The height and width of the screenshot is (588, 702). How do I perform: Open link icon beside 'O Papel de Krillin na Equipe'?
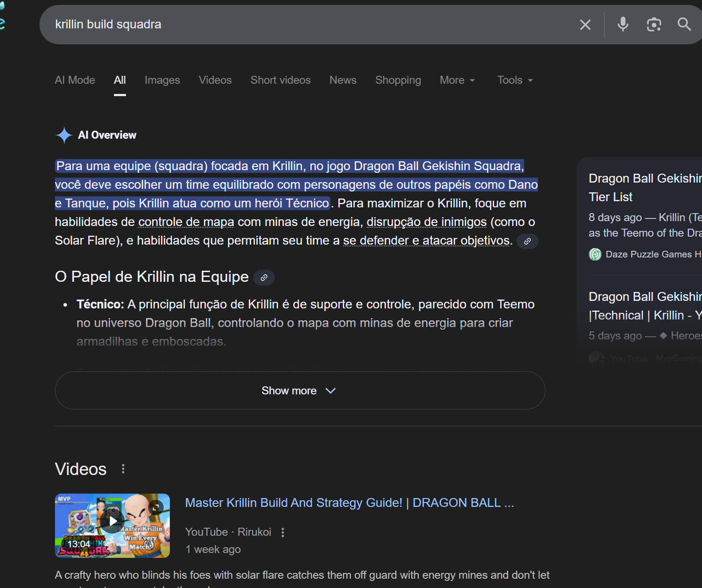[x=264, y=277]
